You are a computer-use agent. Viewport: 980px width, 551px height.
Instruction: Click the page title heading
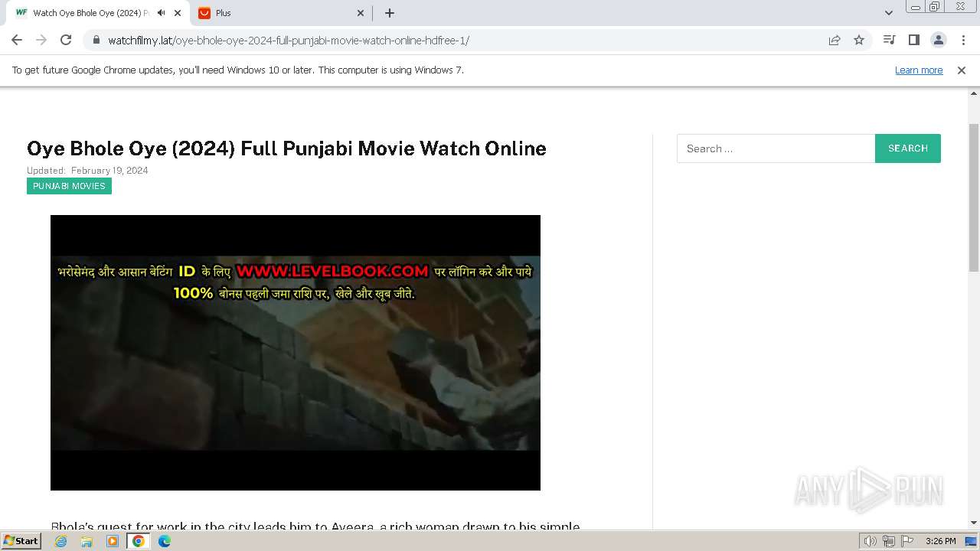tap(286, 148)
